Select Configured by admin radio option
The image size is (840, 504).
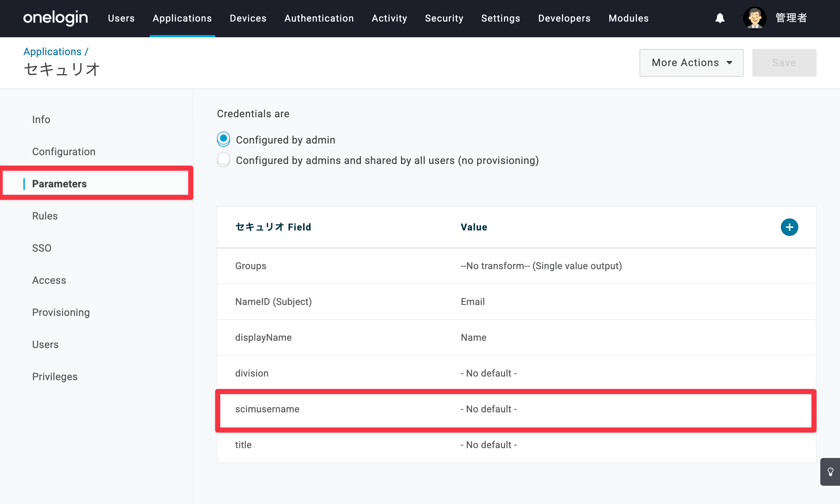[224, 139]
